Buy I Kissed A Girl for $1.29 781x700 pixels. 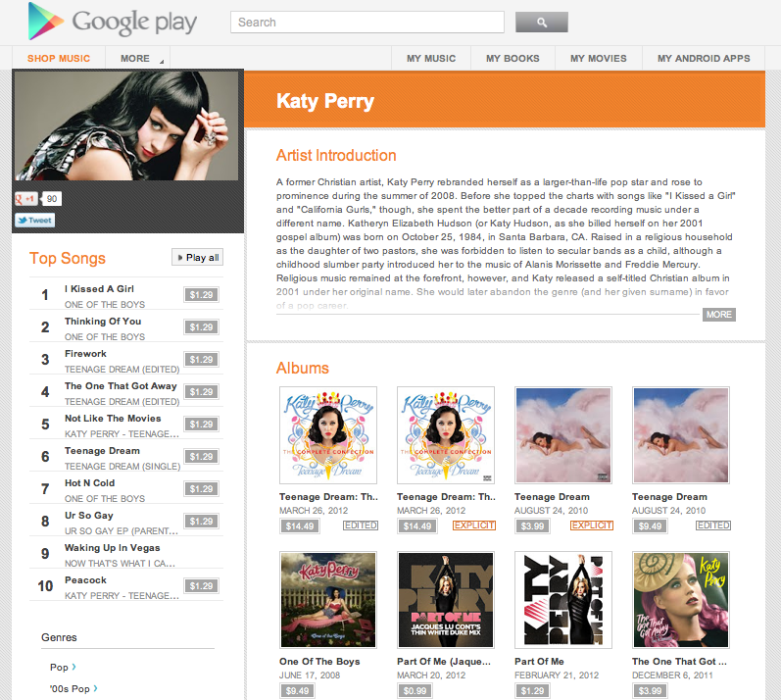point(201,295)
